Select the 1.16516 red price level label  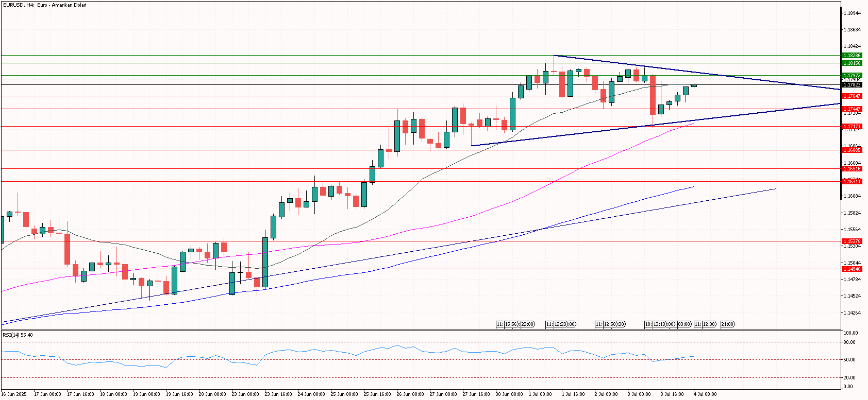(x=852, y=168)
